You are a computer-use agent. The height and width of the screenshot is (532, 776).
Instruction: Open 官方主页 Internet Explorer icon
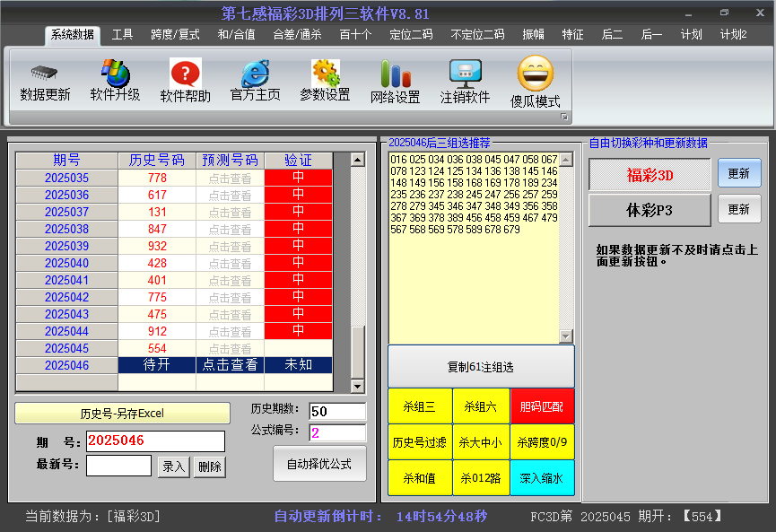click(x=256, y=74)
